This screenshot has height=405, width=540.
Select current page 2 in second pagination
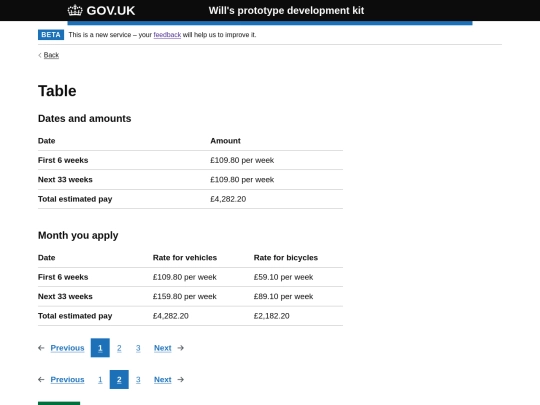click(x=119, y=380)
